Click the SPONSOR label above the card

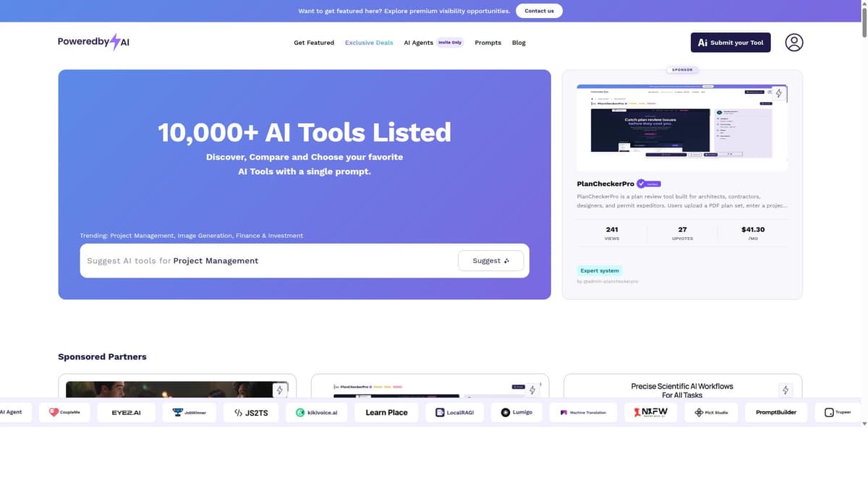(x=682, y=70)
